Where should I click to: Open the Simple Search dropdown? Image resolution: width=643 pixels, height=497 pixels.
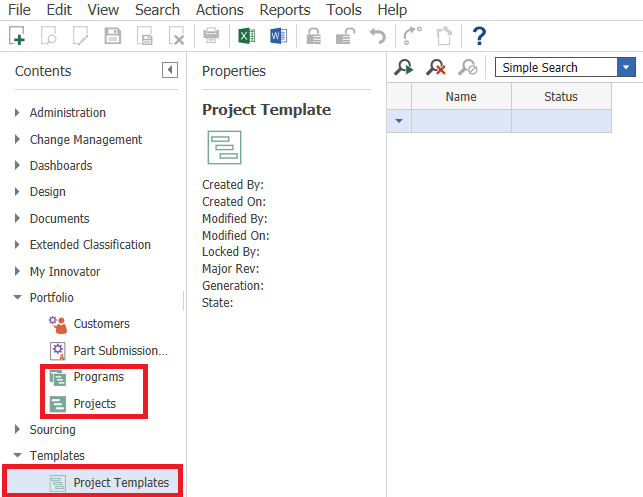[627, 68]
